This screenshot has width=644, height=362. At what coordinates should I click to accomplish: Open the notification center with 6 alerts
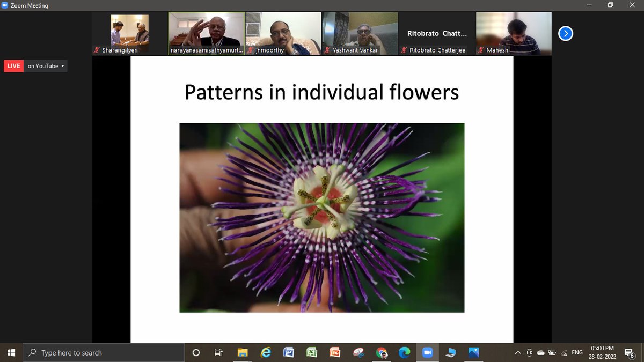pos(630,352)
